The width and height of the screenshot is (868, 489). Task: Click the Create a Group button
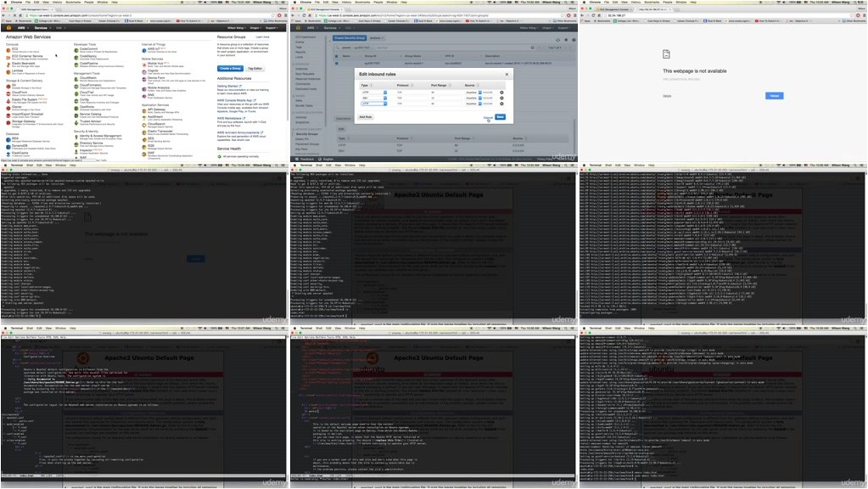[x=230, y=68]
